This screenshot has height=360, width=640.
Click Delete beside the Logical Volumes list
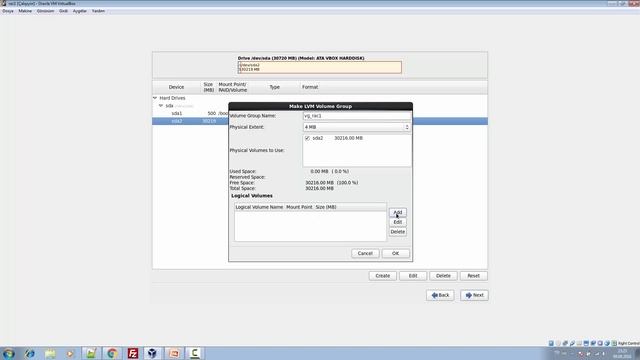click(x=398, y=232)
